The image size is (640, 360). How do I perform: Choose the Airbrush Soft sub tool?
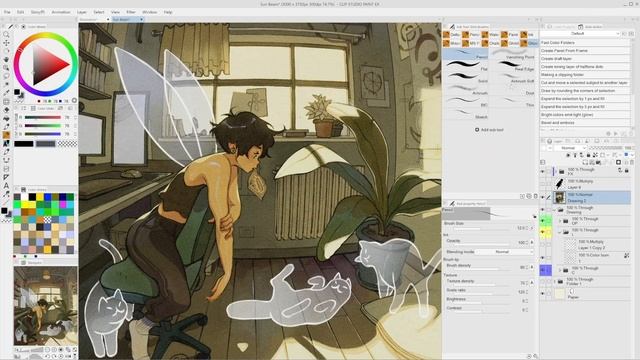coord(513,77)
